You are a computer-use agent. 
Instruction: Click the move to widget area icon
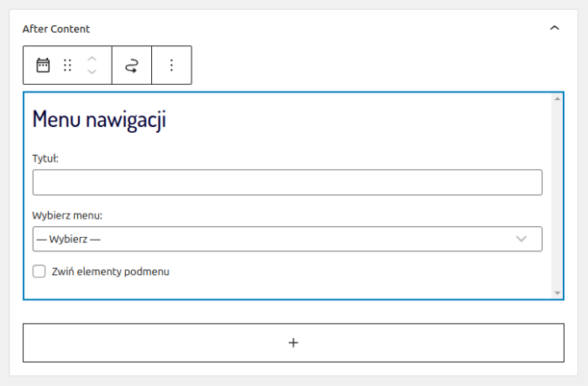[132, 66]
